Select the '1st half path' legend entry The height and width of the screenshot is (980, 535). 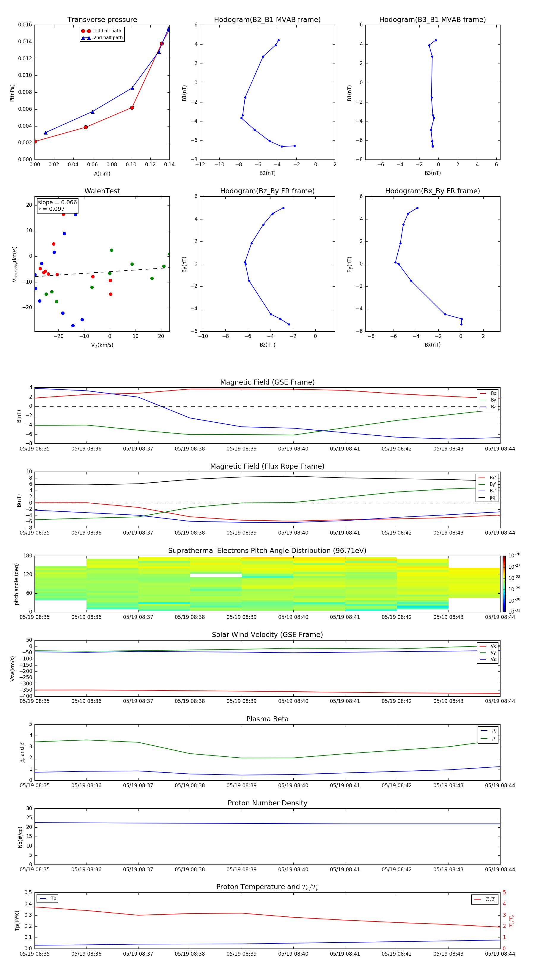coord(101,31)
